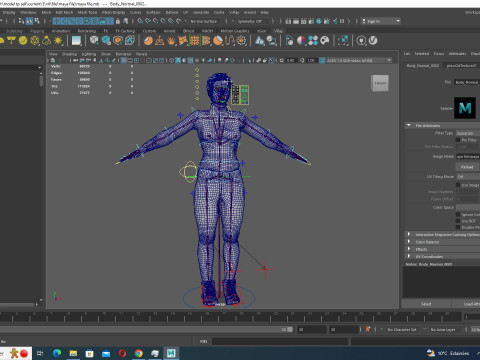The width and height of the screenshot is (480, 360).
Task: Click the Reload button
Action: tap(467, 167)
